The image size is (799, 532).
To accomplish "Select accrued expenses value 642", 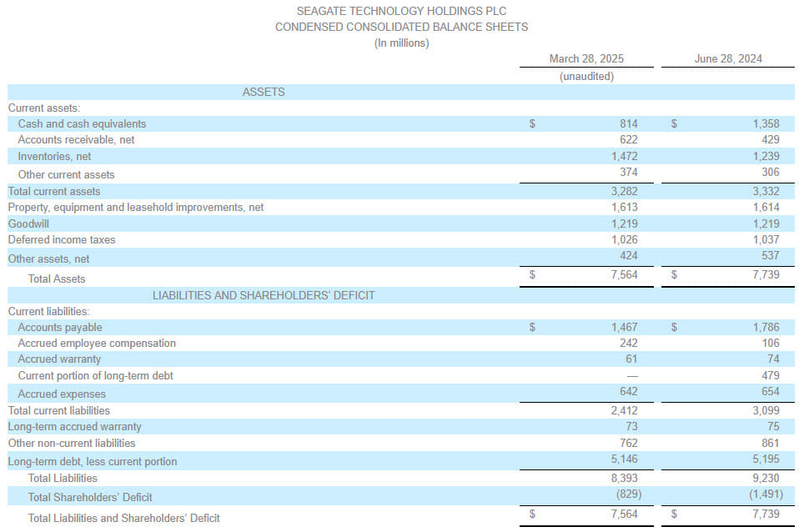I will 629,391.
